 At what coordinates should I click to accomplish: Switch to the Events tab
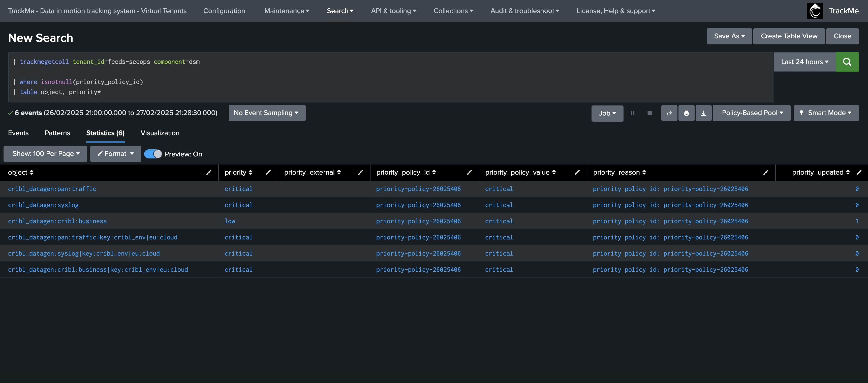click(18, 133)
